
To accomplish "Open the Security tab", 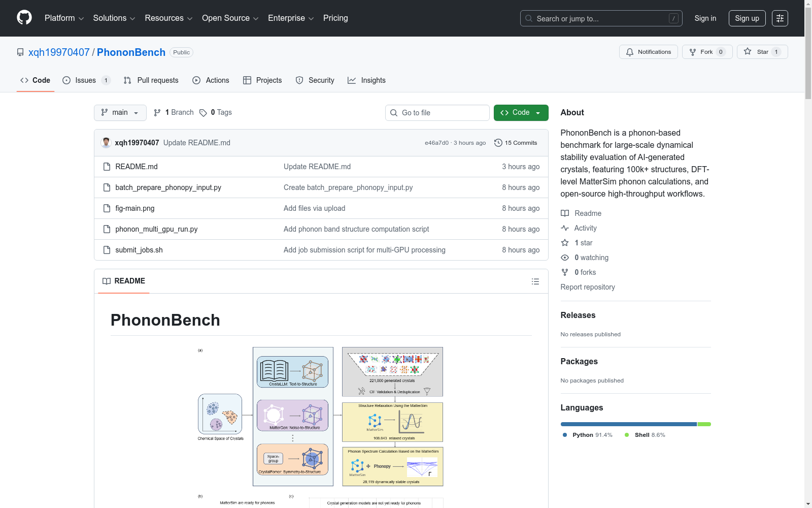I will [x=315, y=80].
